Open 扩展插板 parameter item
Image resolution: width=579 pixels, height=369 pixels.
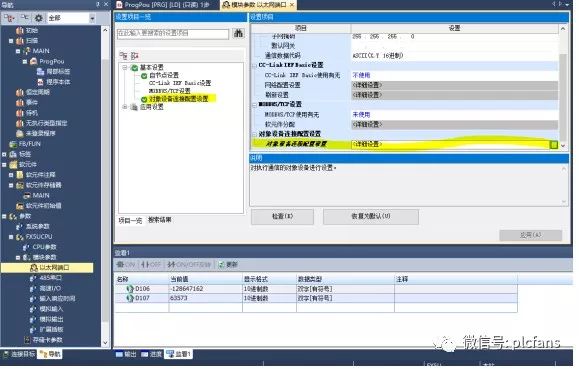(x=51, y=329)
